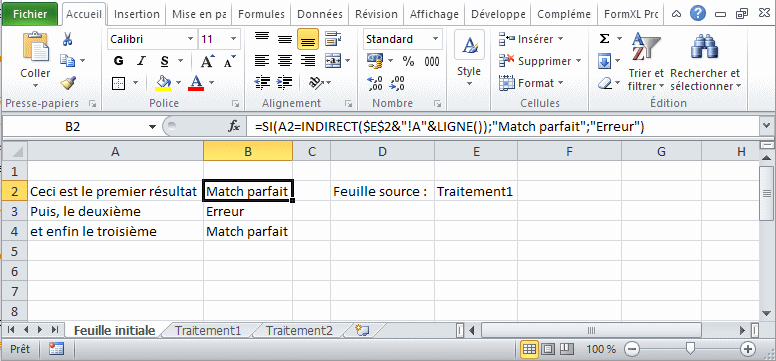Remove a decimal place icon
Image resolution: width=776 pixels, height=361 pixels.
coord(397,83)
